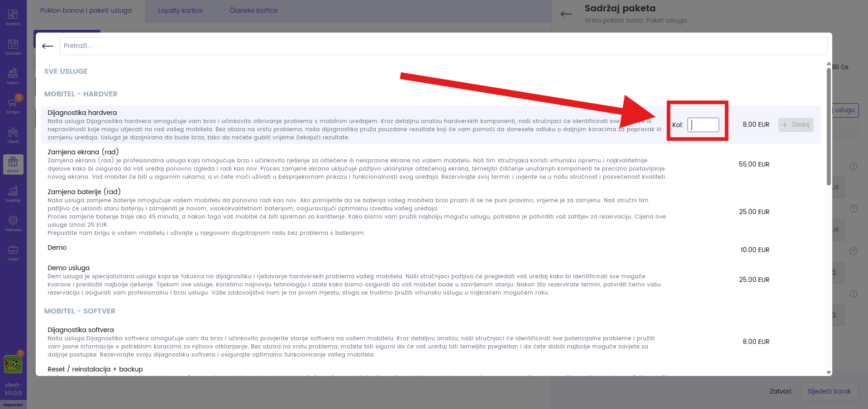
Task: Open the Kalendar sidebar icon
Action: point(13,46)
